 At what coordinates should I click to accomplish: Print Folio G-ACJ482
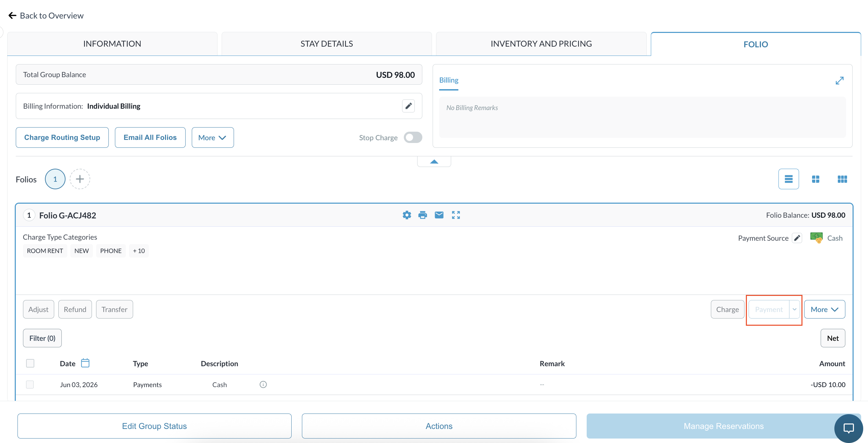[x=423, y=215]
